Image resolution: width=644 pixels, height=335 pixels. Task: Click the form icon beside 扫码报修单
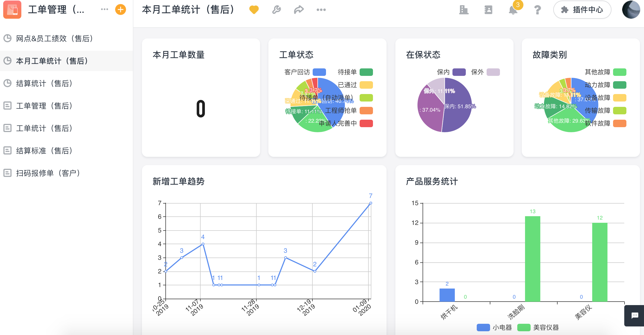click(x=7, y=173)
